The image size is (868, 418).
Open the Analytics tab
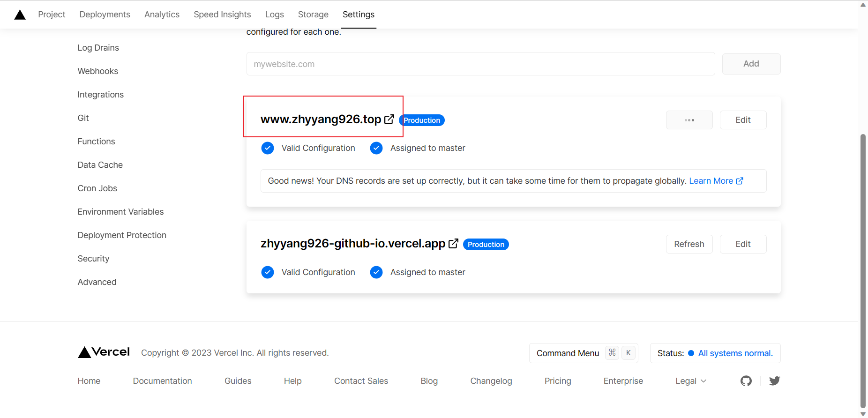click(x=162, y=15)
